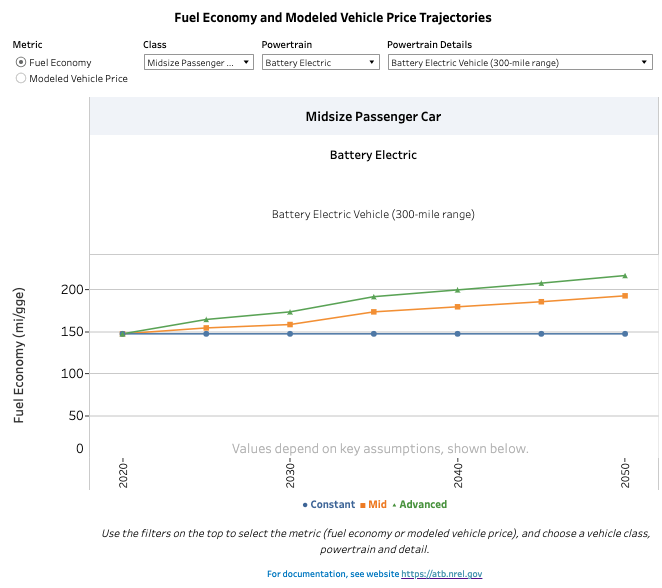
Task: Click the Advanced series 2040 triangle marker
Action: pyautogui.click(x=458, y=290)
